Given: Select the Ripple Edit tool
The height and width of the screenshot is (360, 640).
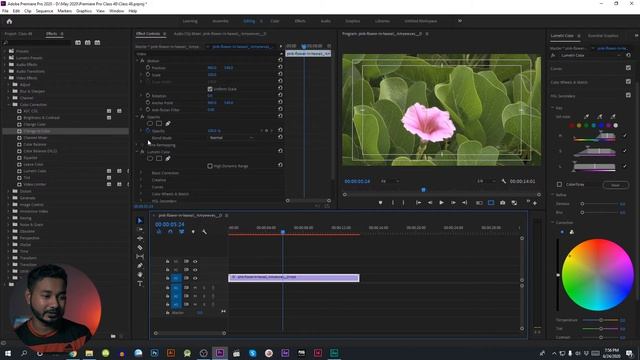Looking at the screenshot, I should (x=140, y=238).
